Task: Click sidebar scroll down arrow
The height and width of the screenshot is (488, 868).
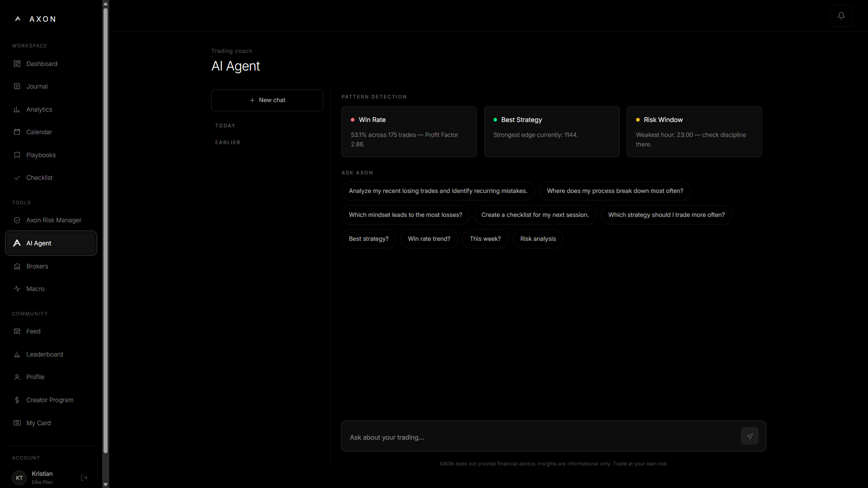Action: (x=105, y=484)
